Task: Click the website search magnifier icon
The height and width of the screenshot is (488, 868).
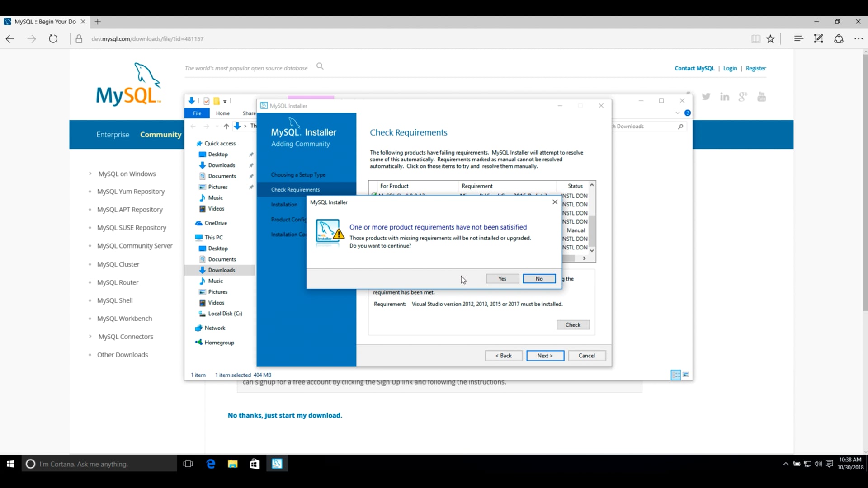Action: click(x=320, y=66)
